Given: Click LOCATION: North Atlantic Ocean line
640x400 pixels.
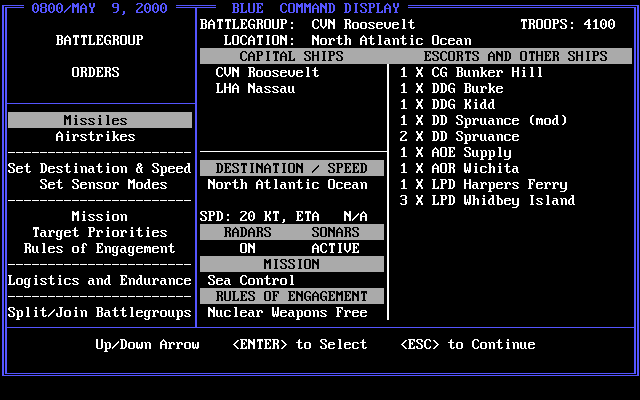Looking at the screenshot, I should [x=347, y=40].
